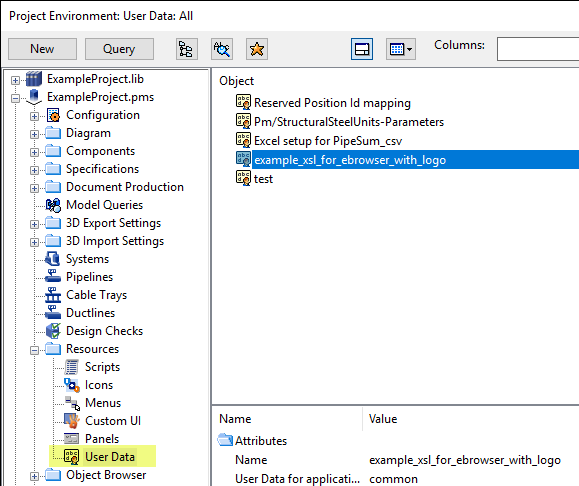The image size is (579, 486).
Task: Expand the Configuration node
Action: [34, 116]
